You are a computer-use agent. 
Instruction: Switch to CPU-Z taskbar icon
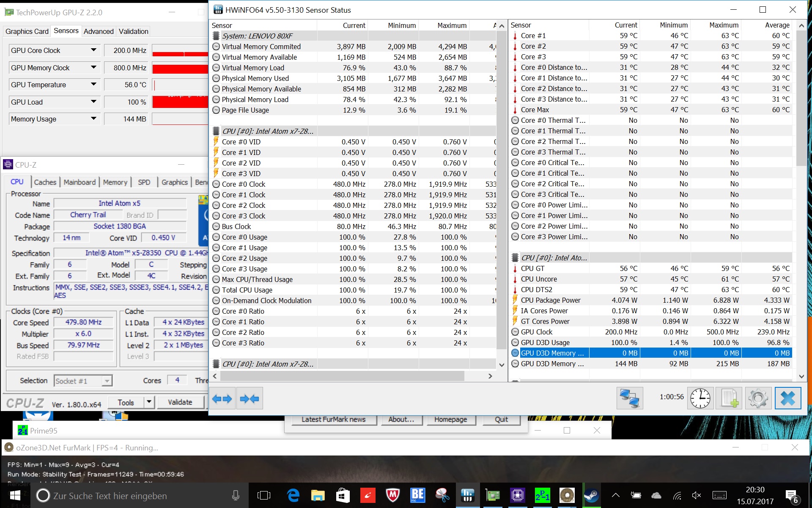point(517,495)
